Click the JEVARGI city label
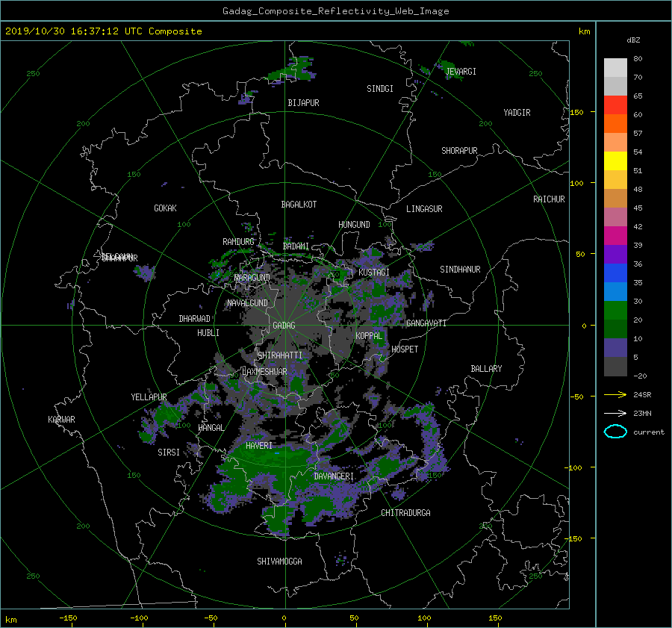 click(461, 72)
